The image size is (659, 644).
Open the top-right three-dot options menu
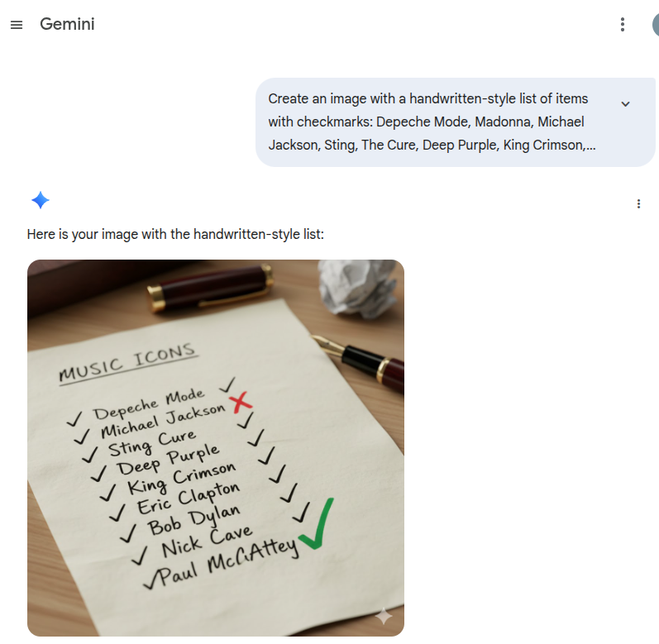pos(623,24)
